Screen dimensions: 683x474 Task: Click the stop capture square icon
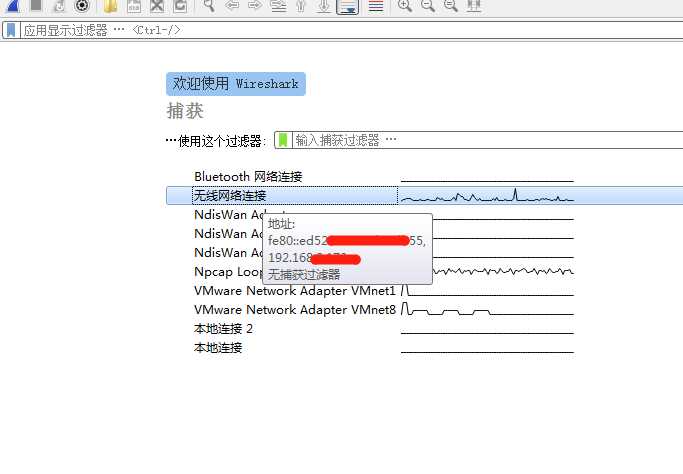coord(36,5)
